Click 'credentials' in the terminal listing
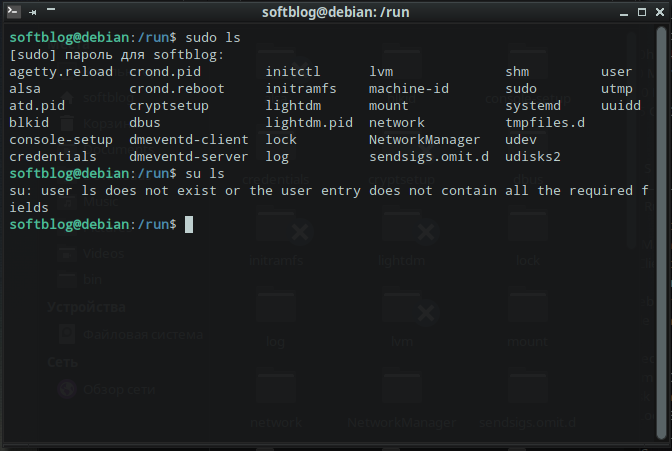672x451 pixels. [53, 156]
